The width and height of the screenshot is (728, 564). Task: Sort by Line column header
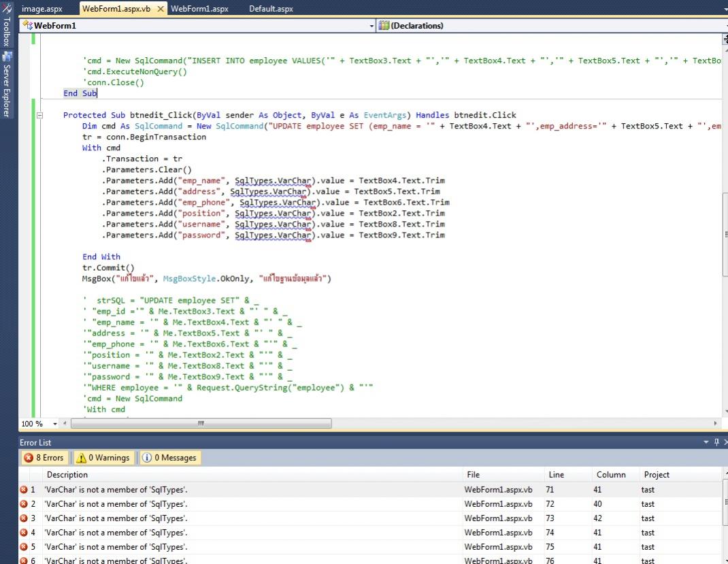(x=568, y=474)
